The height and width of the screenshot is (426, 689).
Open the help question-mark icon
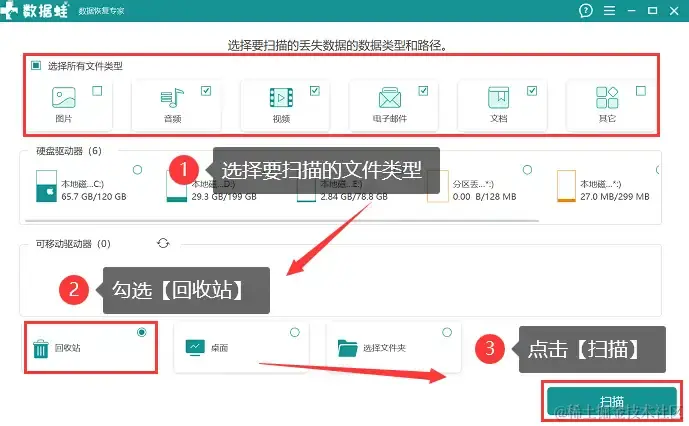(x=586, y=10)
